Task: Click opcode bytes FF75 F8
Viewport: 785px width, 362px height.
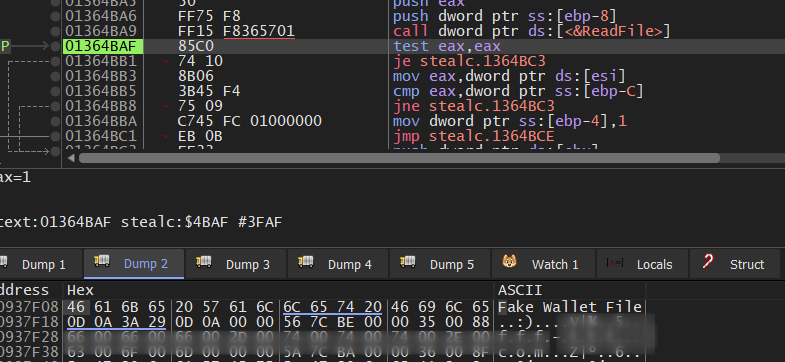Action: coord(209,17)
